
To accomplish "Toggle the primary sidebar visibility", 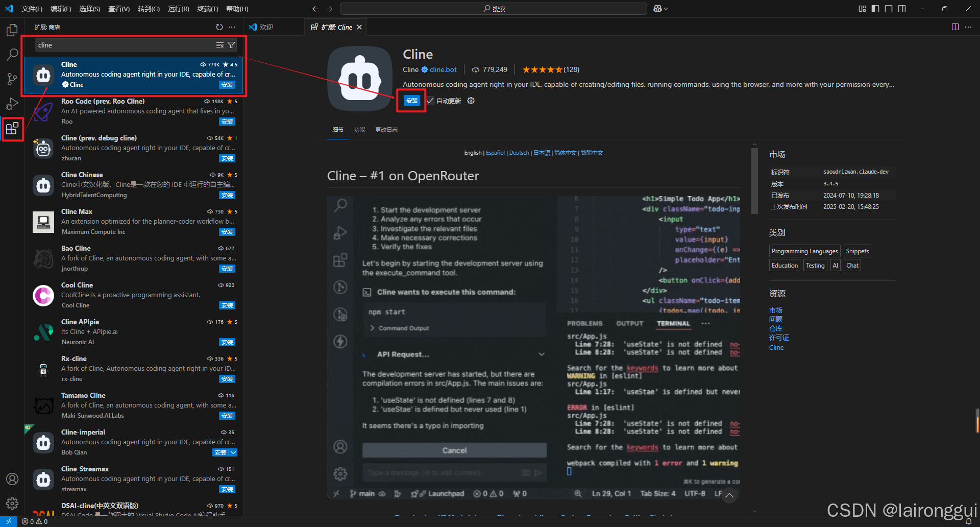I will click(x=875, y=9).
